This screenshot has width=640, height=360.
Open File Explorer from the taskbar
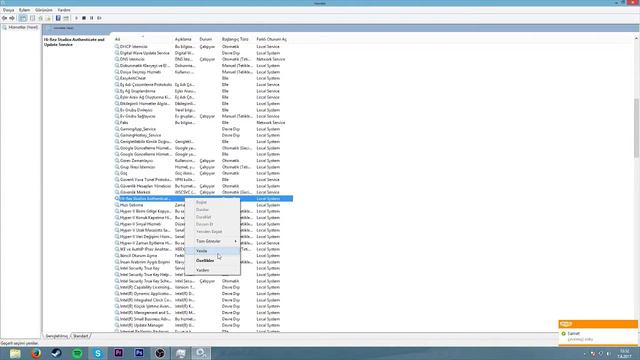(15, 353)
